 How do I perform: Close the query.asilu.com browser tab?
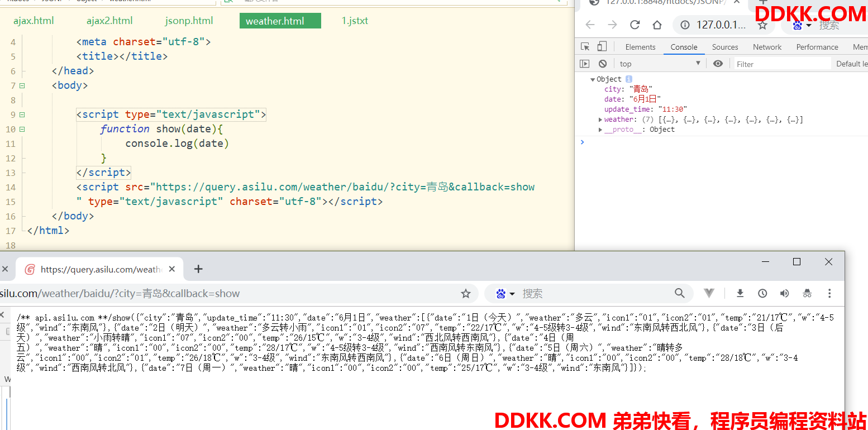[x=172, y=269]
